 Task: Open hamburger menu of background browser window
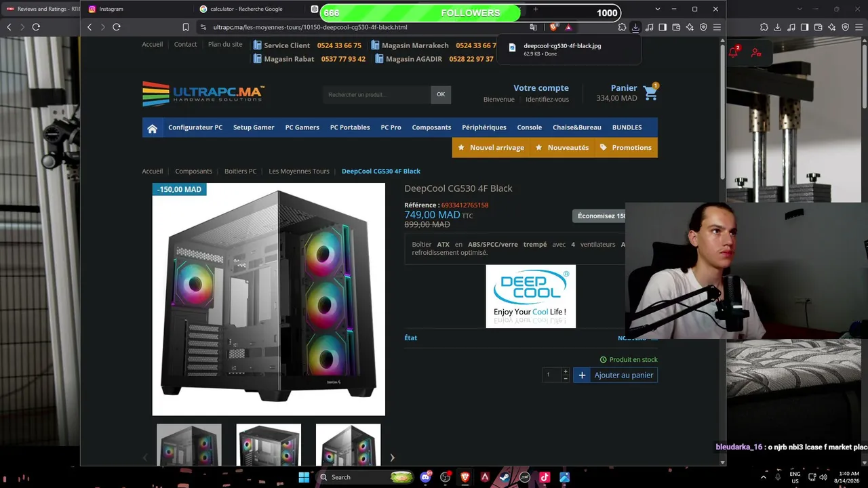coord(859,27)
